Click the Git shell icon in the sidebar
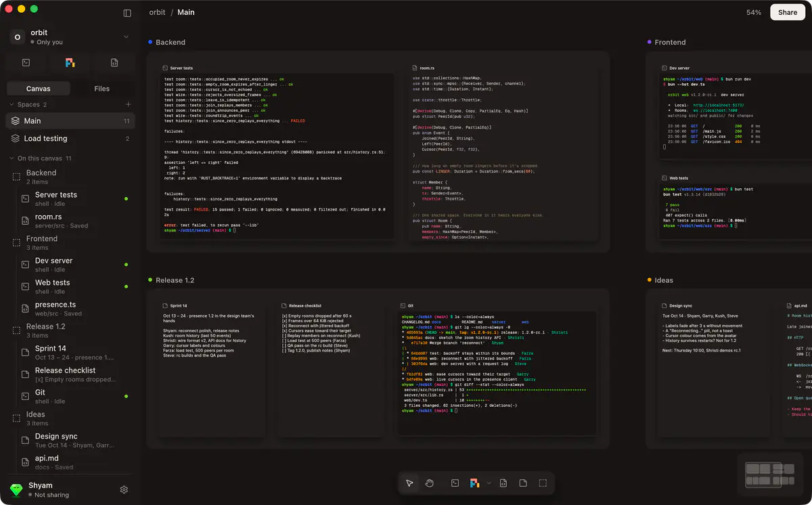This screenshot has width=812, height=505. click(x=25, y=397)
